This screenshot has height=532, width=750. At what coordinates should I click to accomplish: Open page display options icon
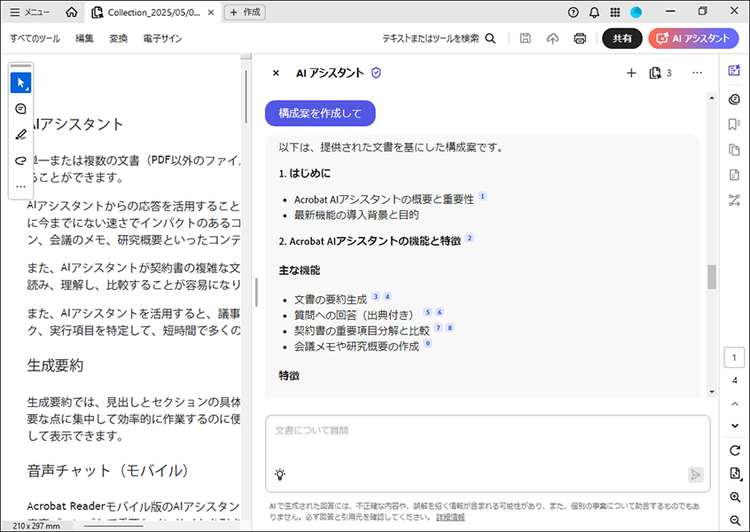click(735, 474)
